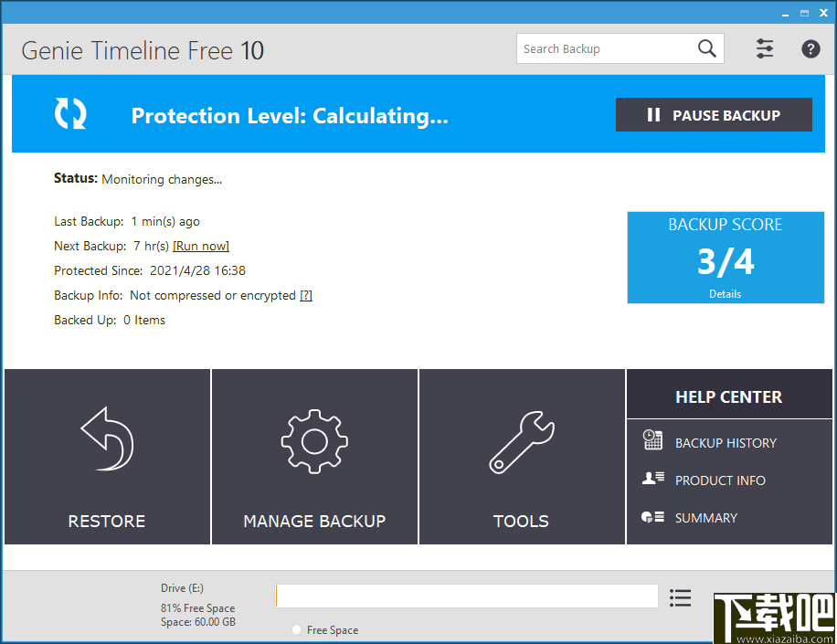Image resolution: width=837 pixels, height=644 pixels.
Task: Click the Drive (E:) label
Action: [182, 588]
